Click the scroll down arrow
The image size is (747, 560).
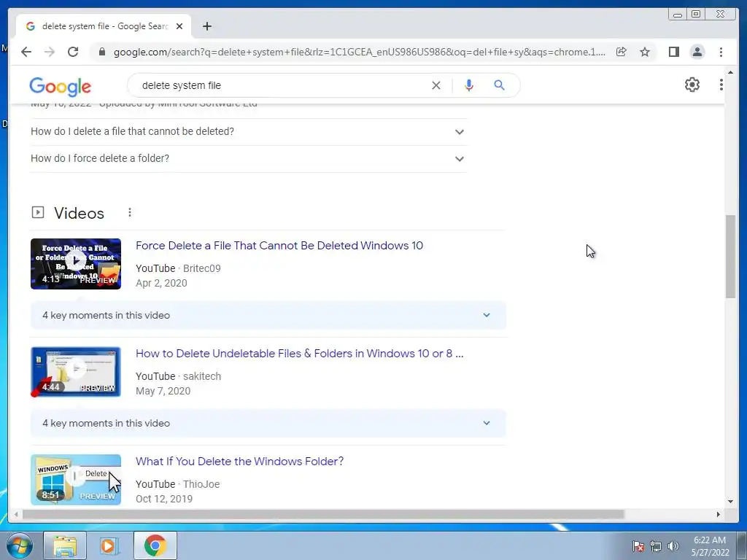click(730, 502)
